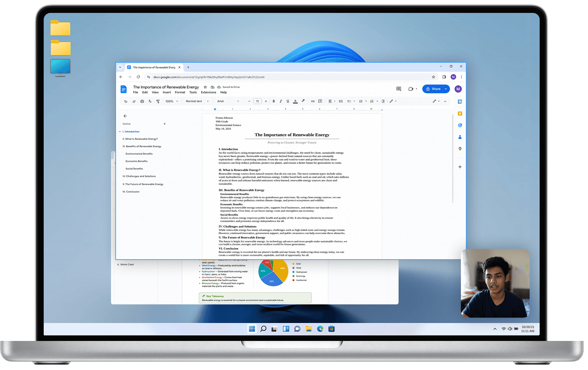The height and width of the screenshot is (370, 588).
Task: Collapse the toolbar menus with up chevron
Action: [x=445, y=101]
